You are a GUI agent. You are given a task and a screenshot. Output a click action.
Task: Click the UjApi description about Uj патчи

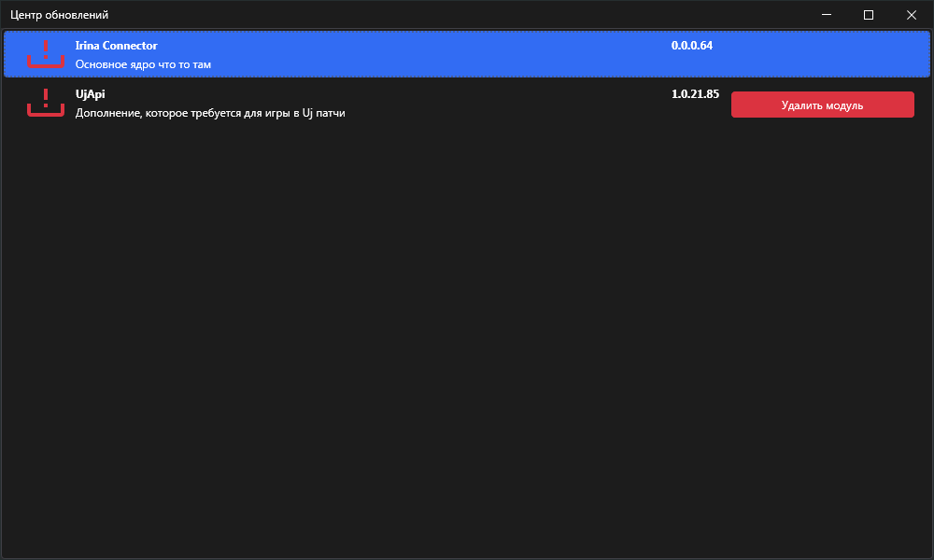210,113
